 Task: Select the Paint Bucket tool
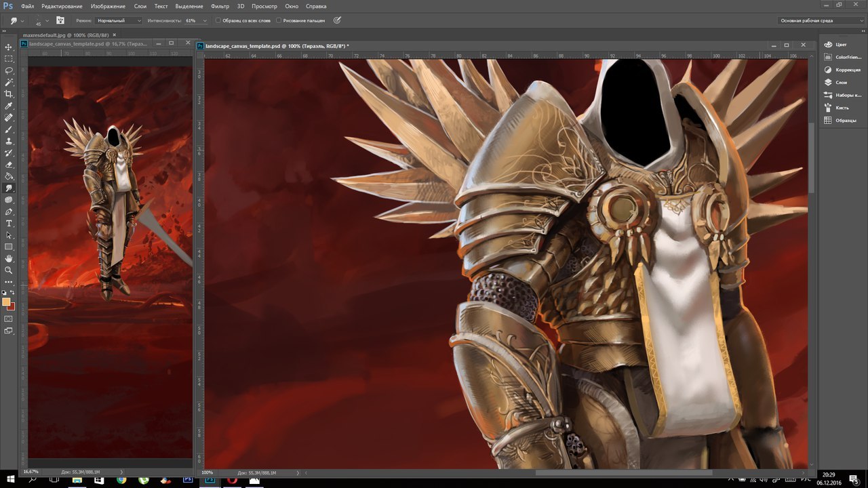[x=9, y=176]
